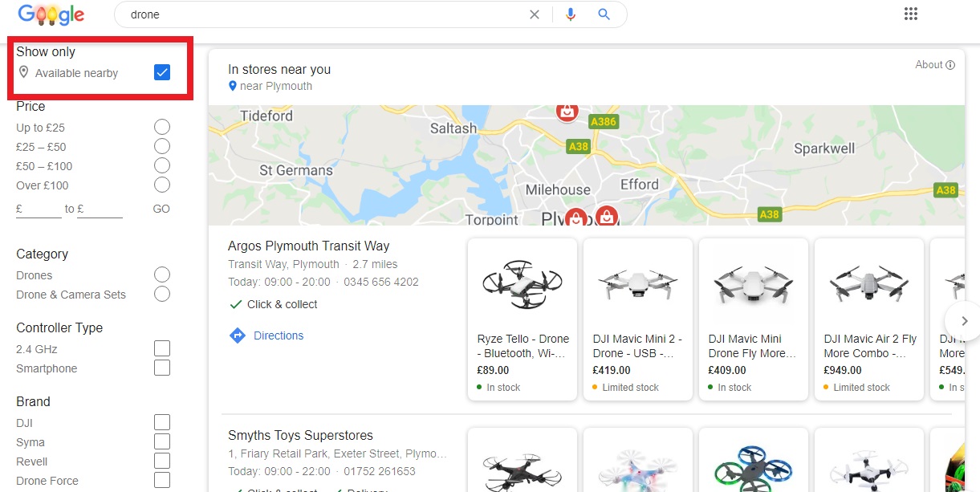Select the Up to £25 price option

click(x=162, y=127)
